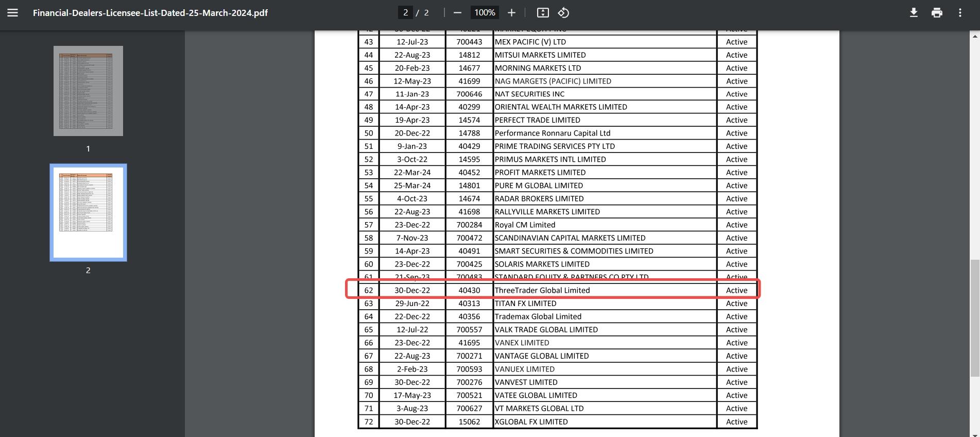
Task: Select 'PRIMUS MARKETS INTL LIMITED' text
Action: (551, 159)
